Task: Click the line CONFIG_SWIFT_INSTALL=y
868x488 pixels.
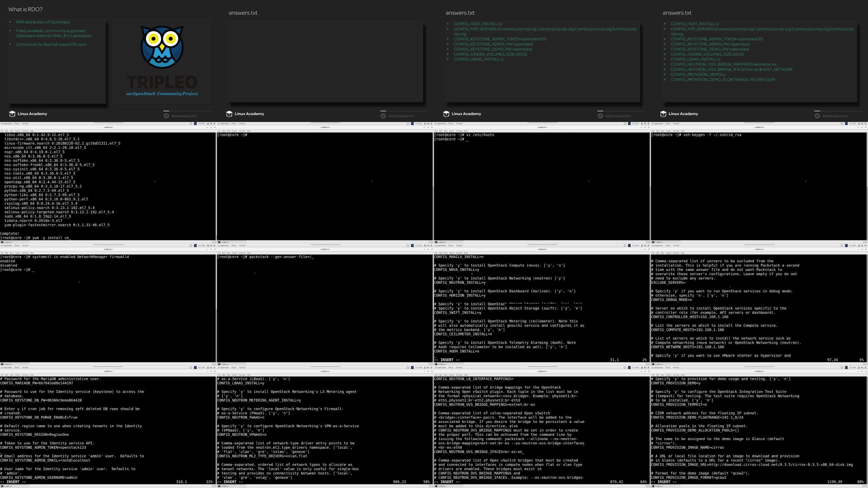Action: pyautogui.click(x=458, y=313)
